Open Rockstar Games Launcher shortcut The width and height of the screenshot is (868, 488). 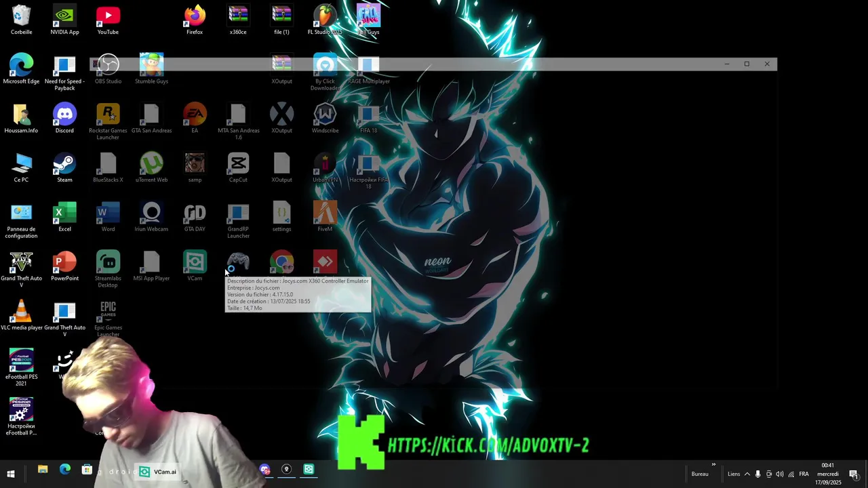point(108,122)
